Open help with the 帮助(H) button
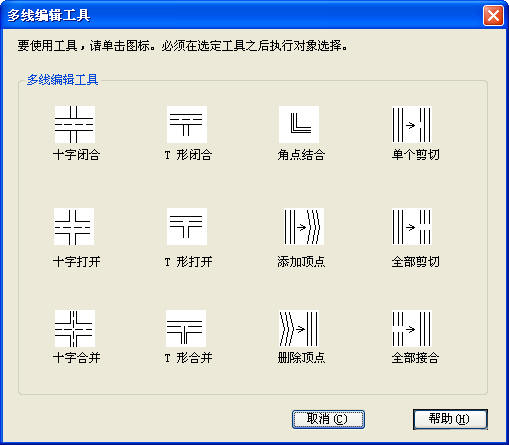Screen dimensions: 509x445 [450, 419]
